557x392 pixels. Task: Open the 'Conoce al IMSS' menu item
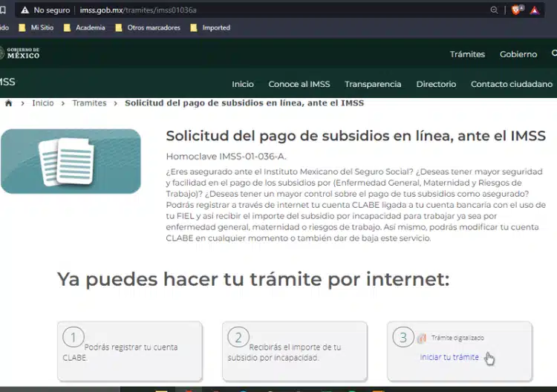tap(299, 84)
